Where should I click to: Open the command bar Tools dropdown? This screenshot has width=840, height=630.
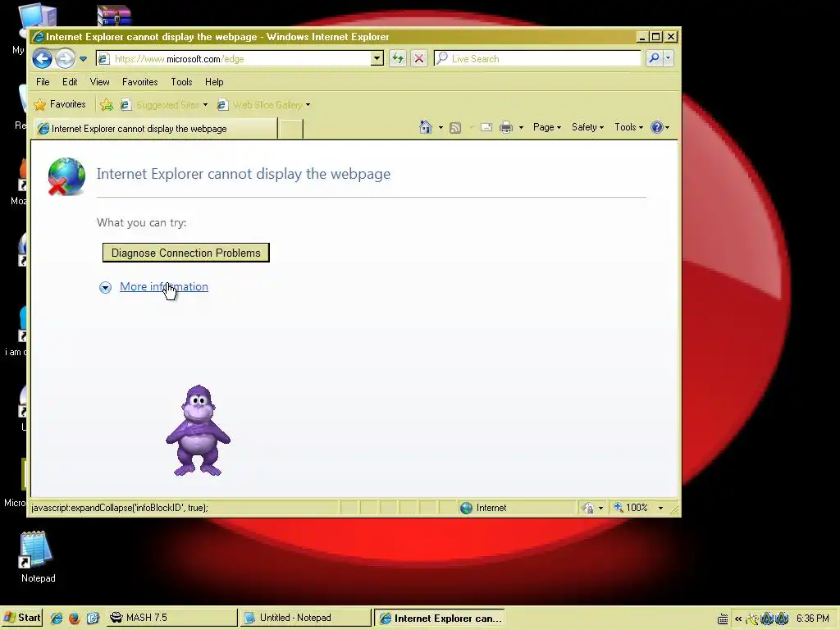[x=628, y=127]
